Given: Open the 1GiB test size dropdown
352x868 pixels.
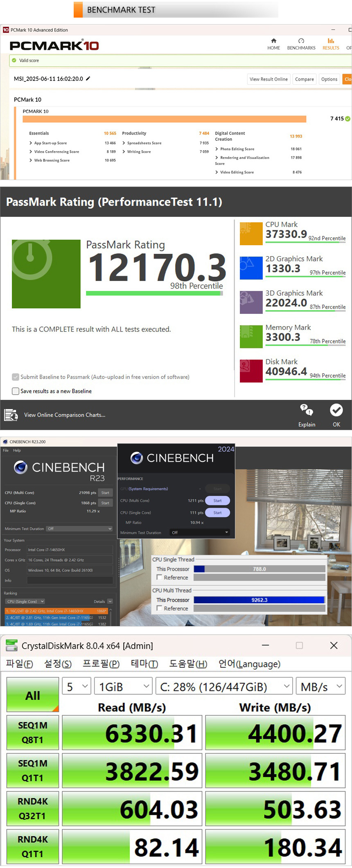Looking at the screenshot, I should 123,687.
